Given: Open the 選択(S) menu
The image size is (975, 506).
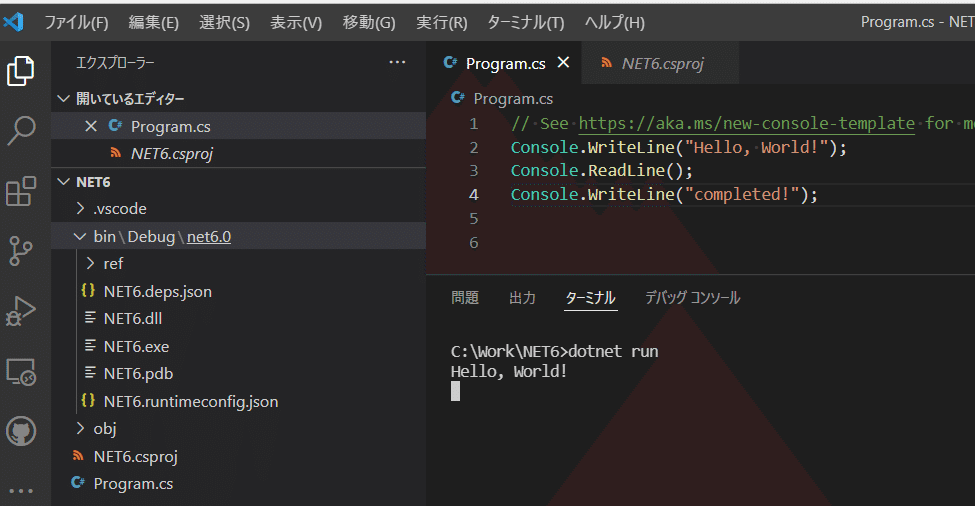Looking at the screenshot, I should [224, 22].
